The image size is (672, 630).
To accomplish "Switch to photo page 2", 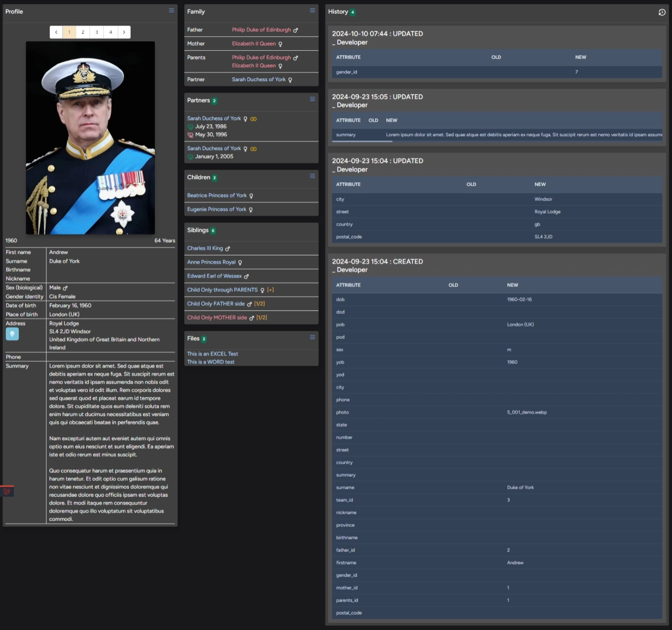I will pyautogui.click(x=83, y=32).
